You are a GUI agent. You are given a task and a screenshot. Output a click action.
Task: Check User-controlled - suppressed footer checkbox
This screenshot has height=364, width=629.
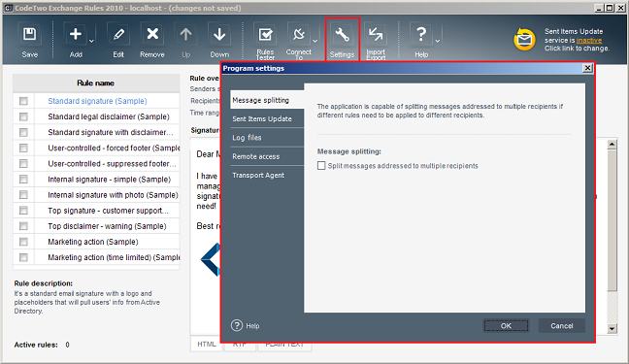click(23, 164)
